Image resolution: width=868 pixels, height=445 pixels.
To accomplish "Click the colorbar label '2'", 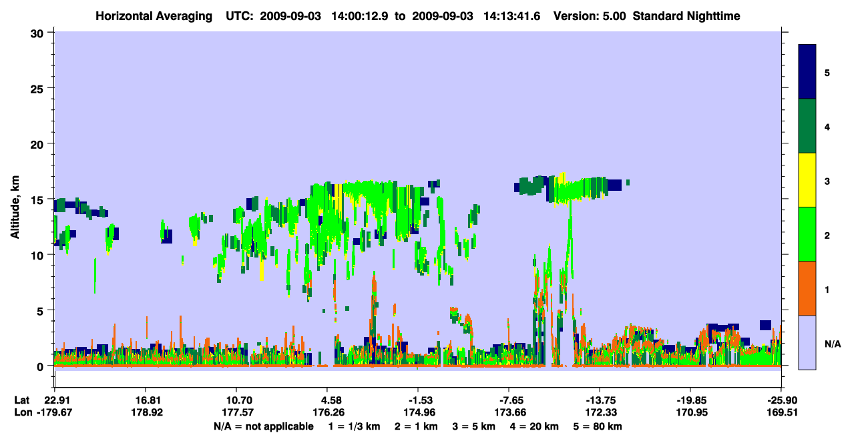I will click(827, 236).
